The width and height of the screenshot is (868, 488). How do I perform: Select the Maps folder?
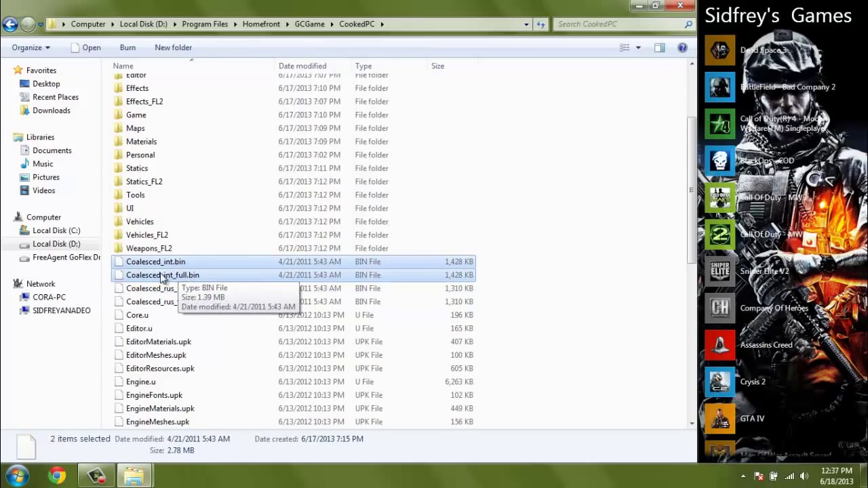(135, 128)
